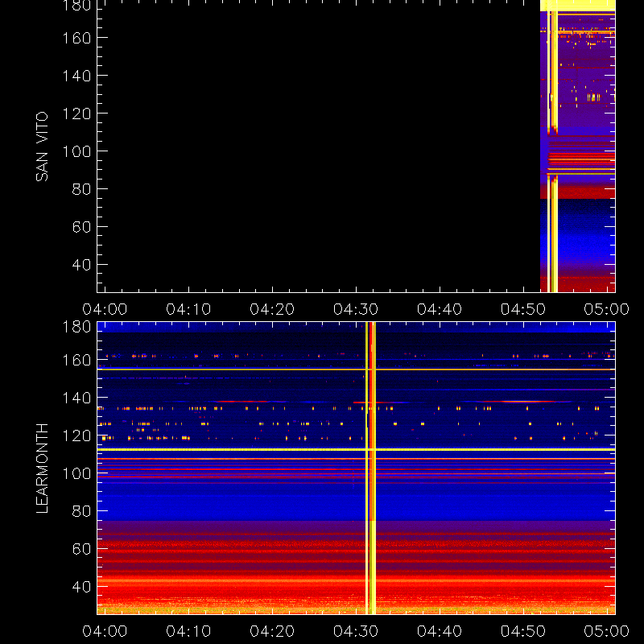This screenshot has width=644, height=644.
Task: Pick the 80 tick label on Learmonth axis
Action: 81,511
